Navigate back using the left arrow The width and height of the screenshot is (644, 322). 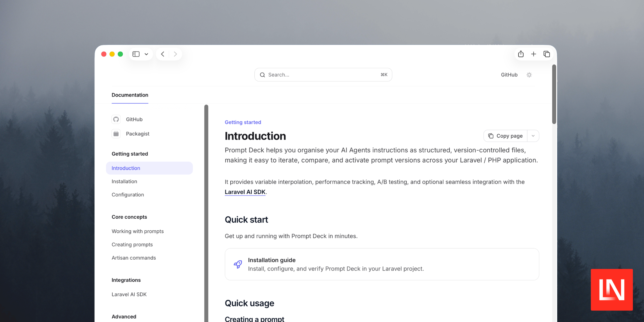(x=162, y=54)
